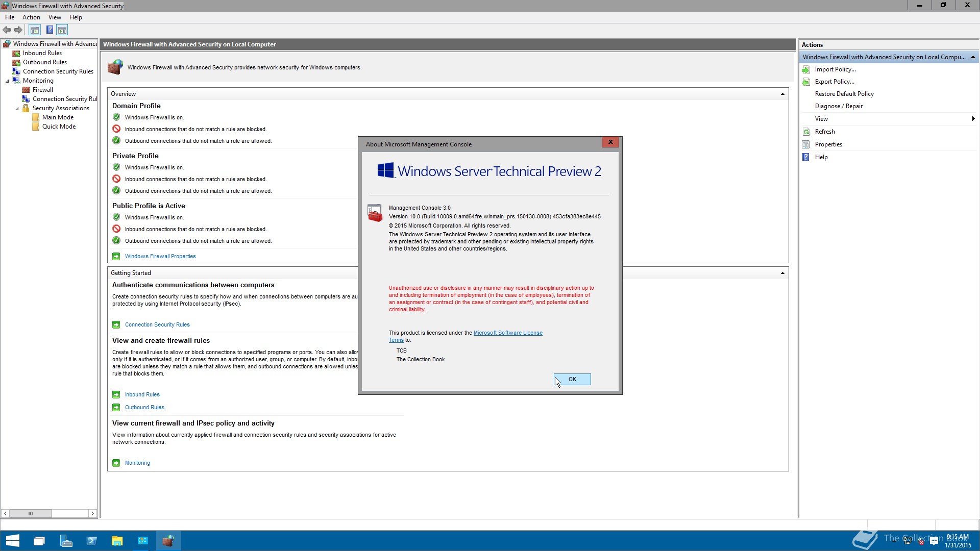
Task: Open the Connection Security Rules link
Action: point(157,324)
